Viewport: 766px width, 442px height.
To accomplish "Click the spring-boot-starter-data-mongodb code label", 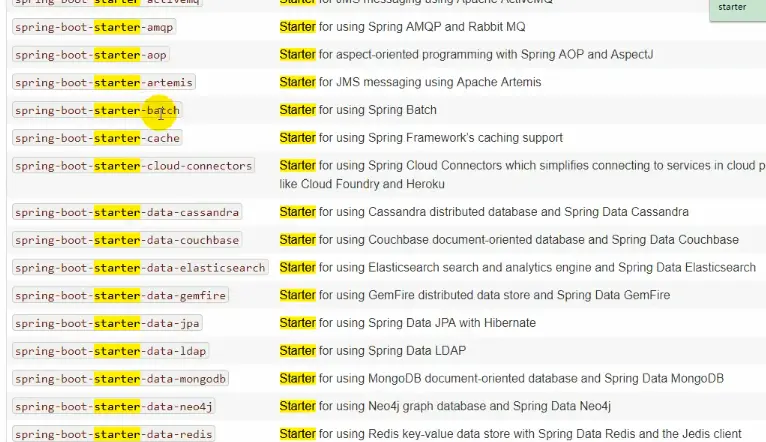I will pos(120,379).
